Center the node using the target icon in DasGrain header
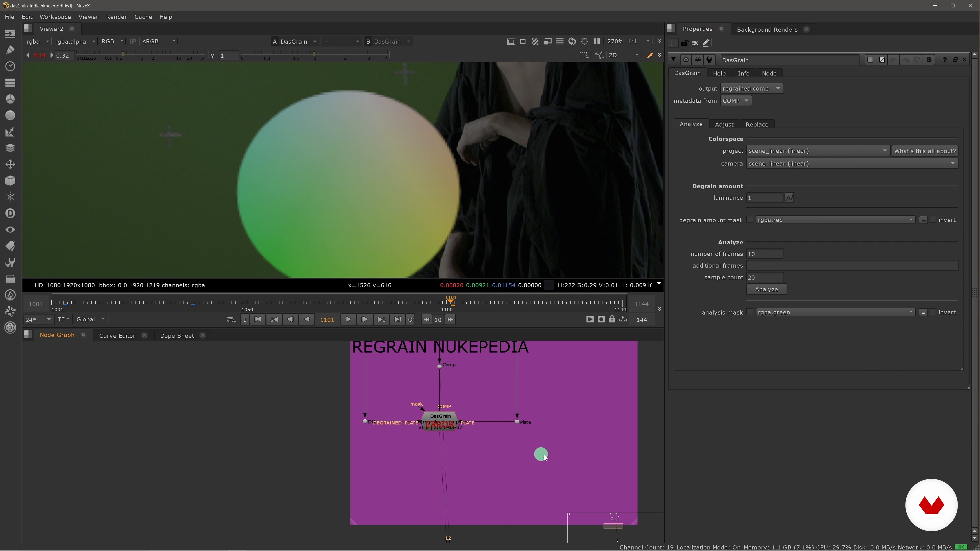 pyautogui.click(x=685, y=60)
